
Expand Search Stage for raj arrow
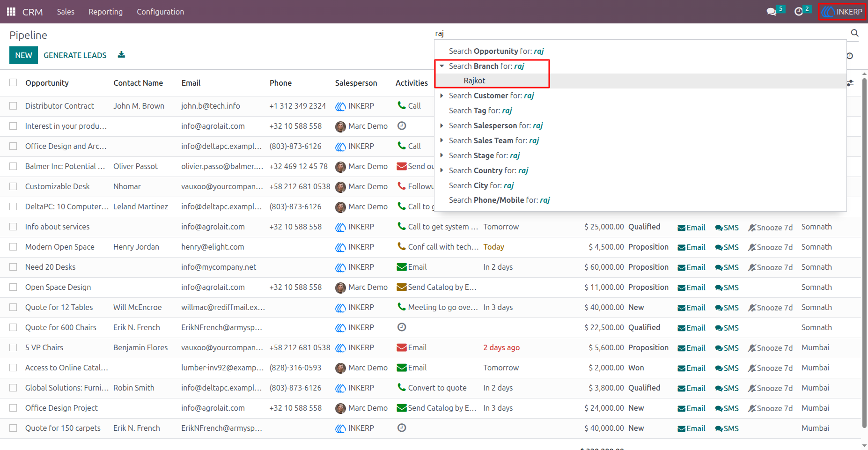tap(441, 155)
